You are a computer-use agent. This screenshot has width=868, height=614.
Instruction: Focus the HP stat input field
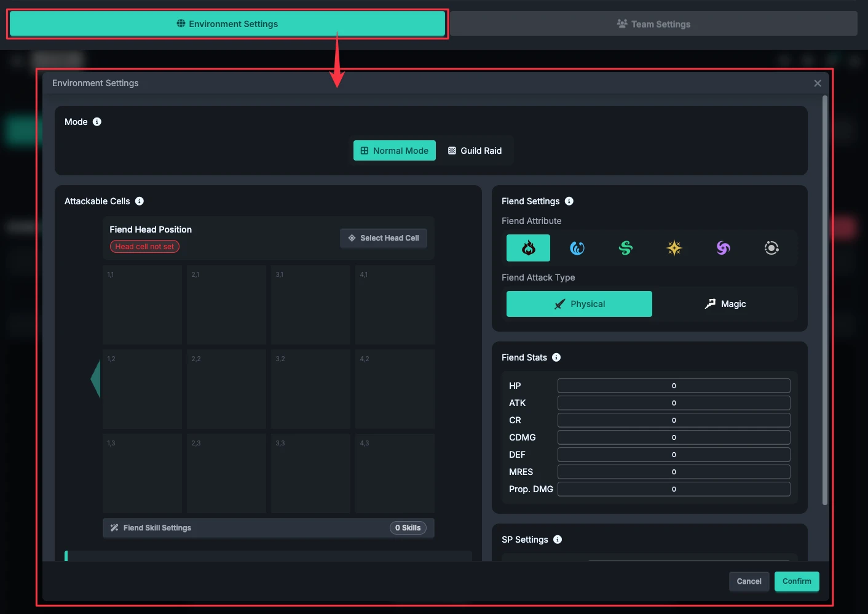(674, 386)
